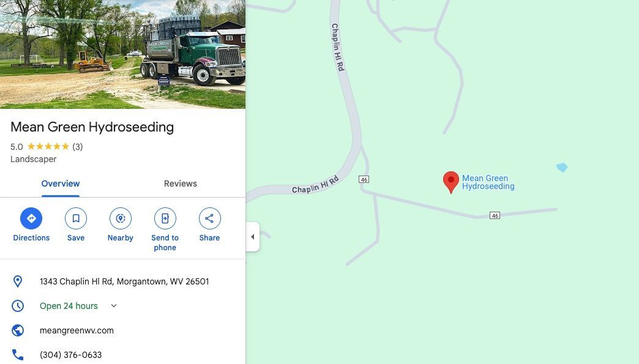Select the Overview tab
The height and width of the screenshot is (364, 639).
pyautogui.click(x=61, y=184)
